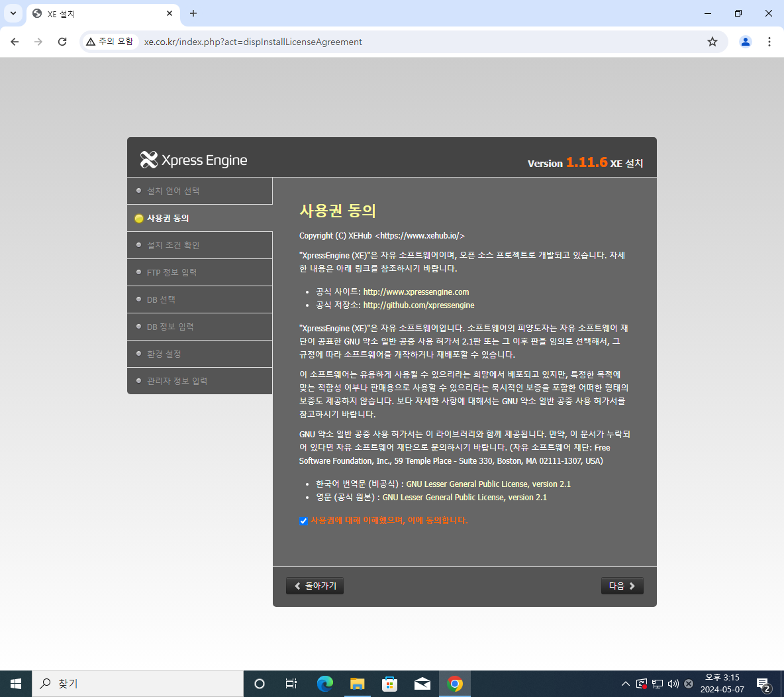
Task: Open the Chrome profile icon
Action: (x=745, y=42)
